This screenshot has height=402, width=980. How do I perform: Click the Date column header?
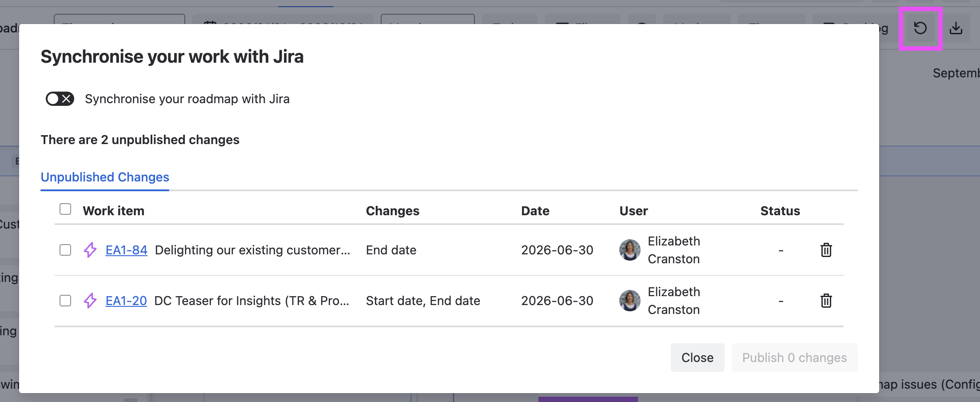point(535,211)
